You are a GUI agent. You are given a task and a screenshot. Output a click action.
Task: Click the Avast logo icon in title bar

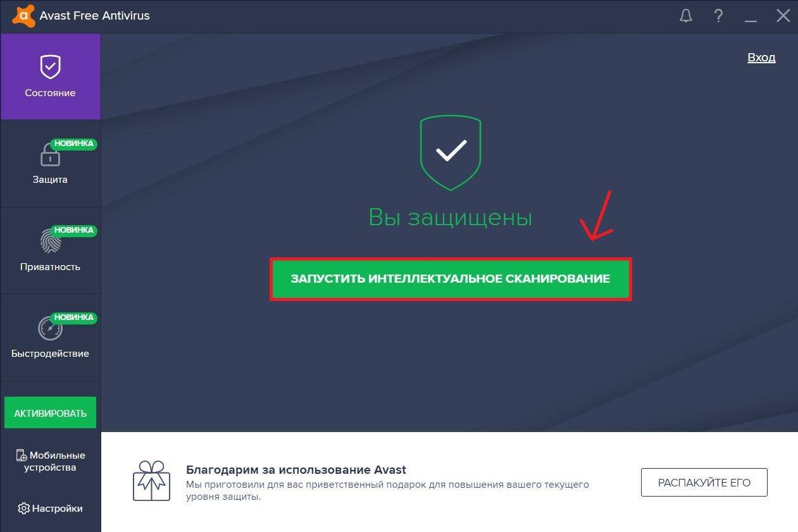pyautogui.click(x=23, y=15)
